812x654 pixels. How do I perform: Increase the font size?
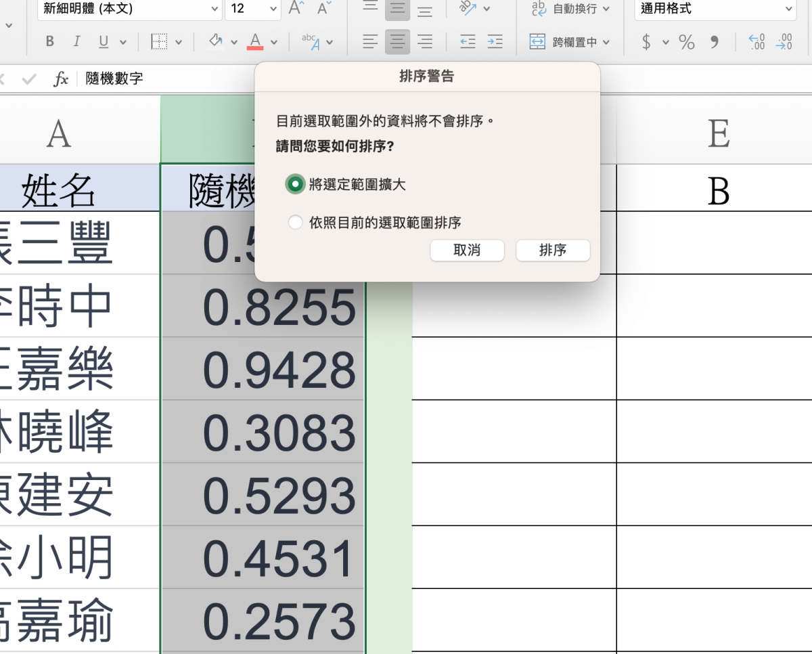(x=295, y=9)
